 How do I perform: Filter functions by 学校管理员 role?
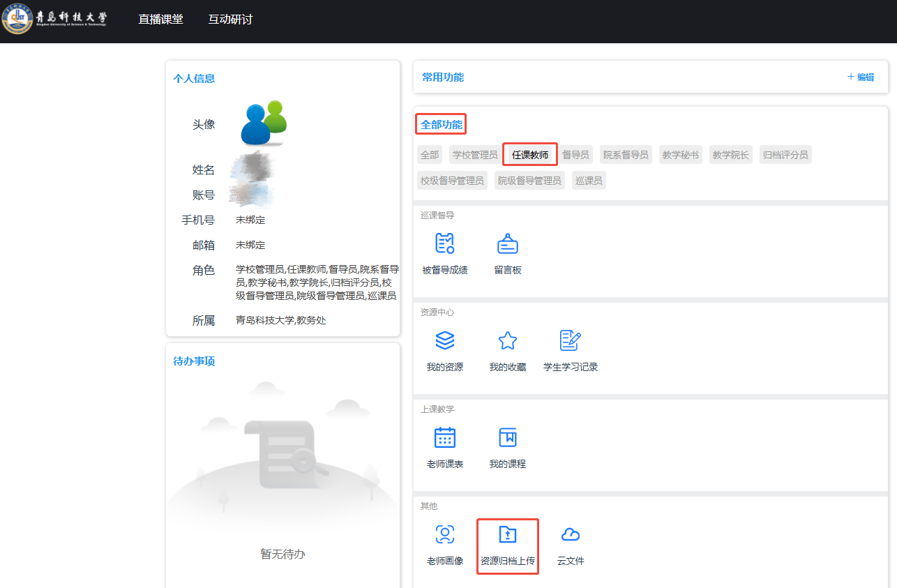(x=474, y=155)
